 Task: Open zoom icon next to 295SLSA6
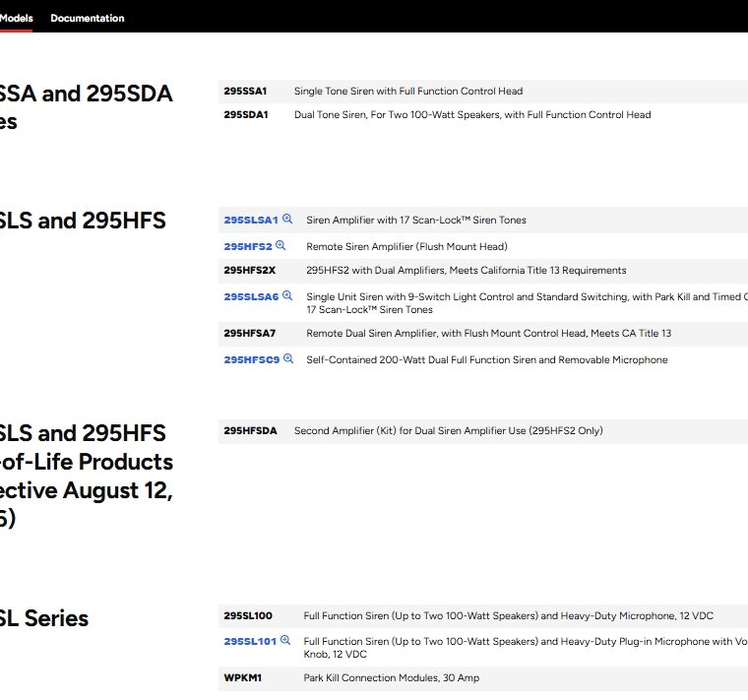click(287, 295)
